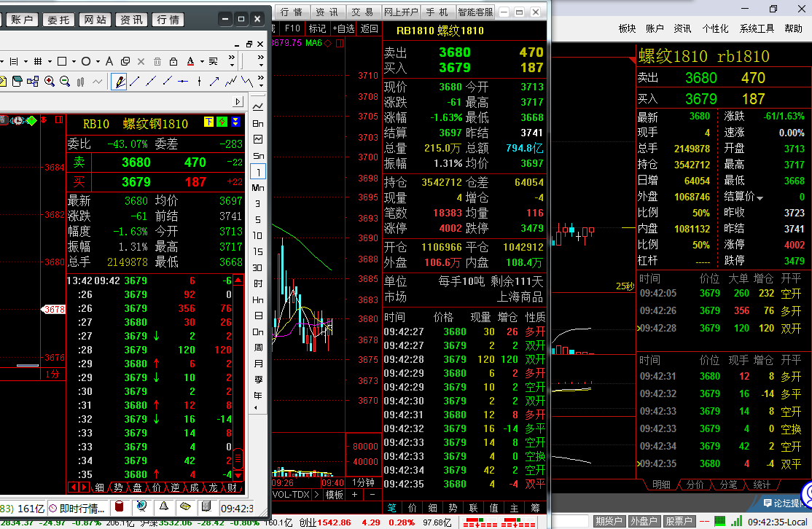This screenshot has height=529, width=812.
Task: Select the 10 minute period on vertical bar
Action: tap(258, 235)
